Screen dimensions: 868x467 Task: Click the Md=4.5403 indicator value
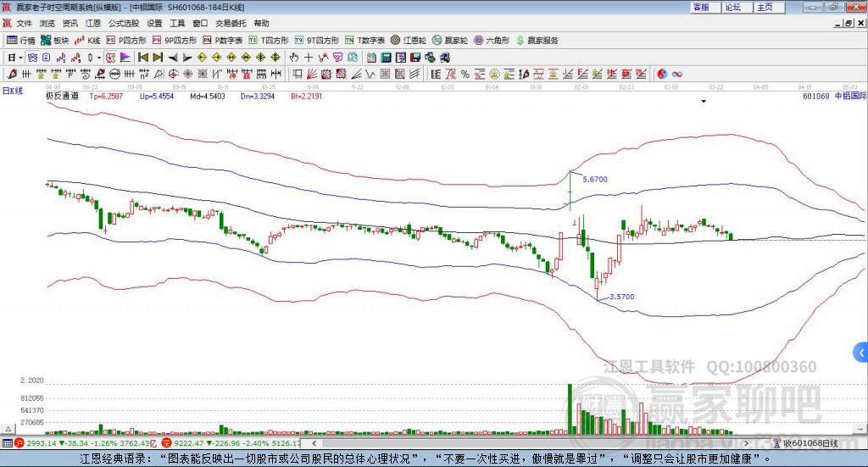tap(208, 96)
